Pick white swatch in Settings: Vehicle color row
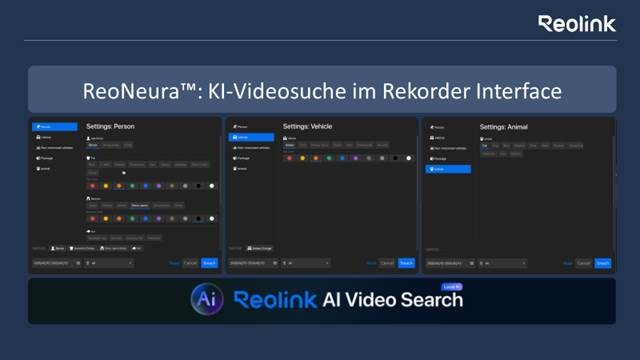The image size is (640, 360). point(409,158)
